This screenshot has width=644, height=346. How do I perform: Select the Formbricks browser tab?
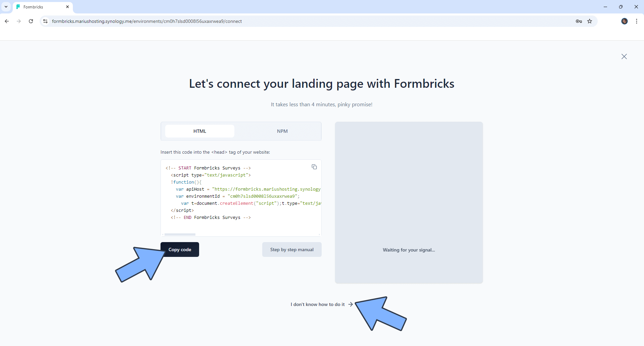pos(43,7)
